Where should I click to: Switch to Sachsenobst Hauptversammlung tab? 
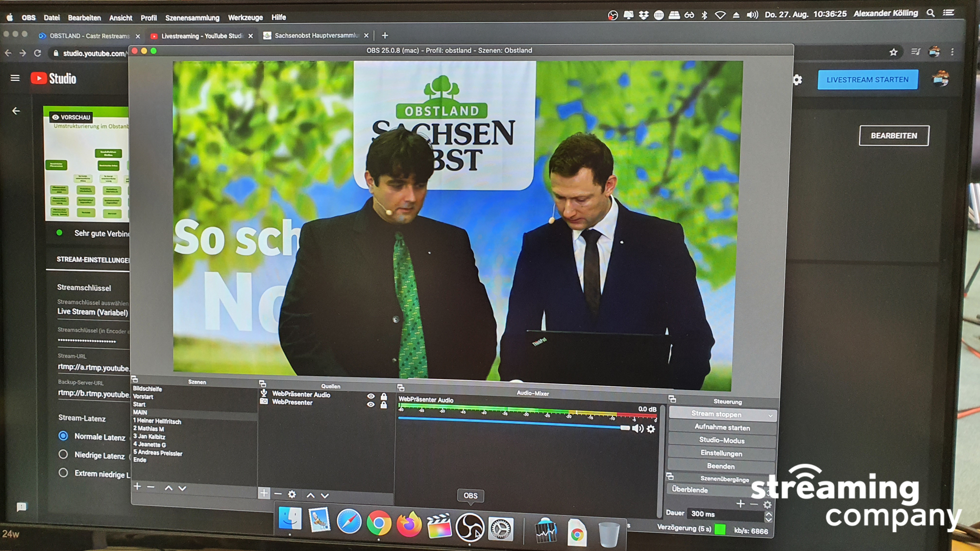[x=316, y=35]
